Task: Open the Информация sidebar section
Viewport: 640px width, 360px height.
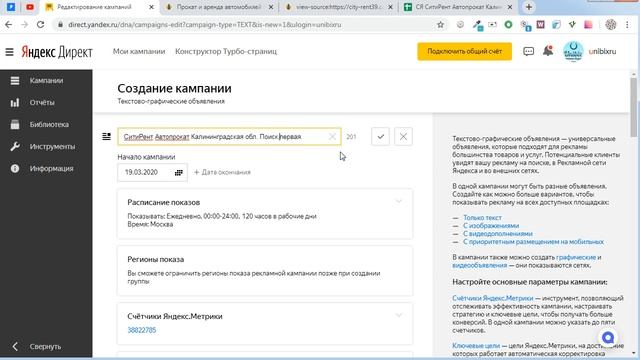Action: click(x=46, y=168)
